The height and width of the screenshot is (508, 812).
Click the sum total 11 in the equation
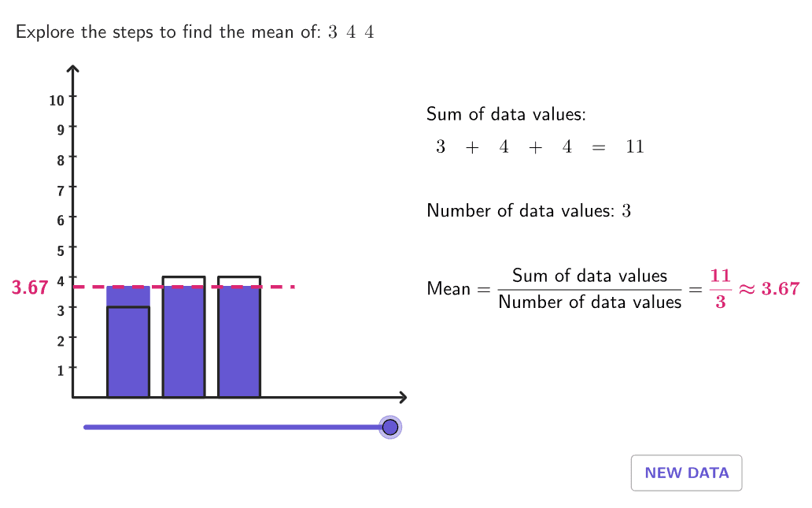[x=634, y=147]
